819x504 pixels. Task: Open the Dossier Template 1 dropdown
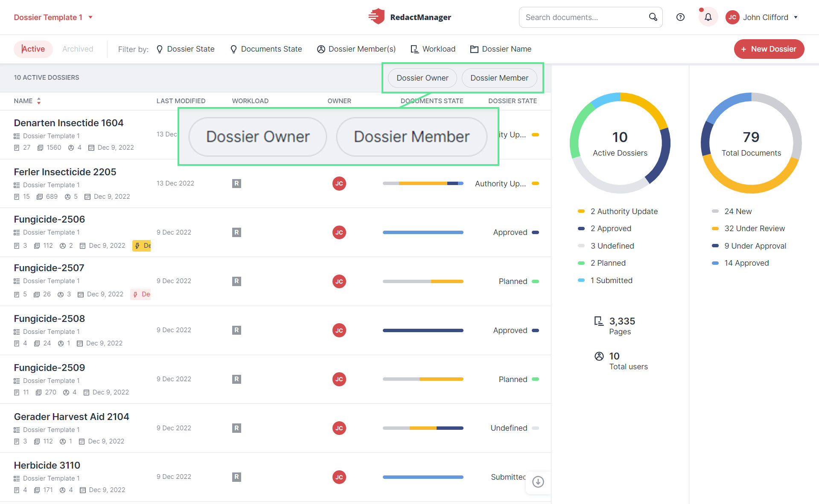point(53,17)
